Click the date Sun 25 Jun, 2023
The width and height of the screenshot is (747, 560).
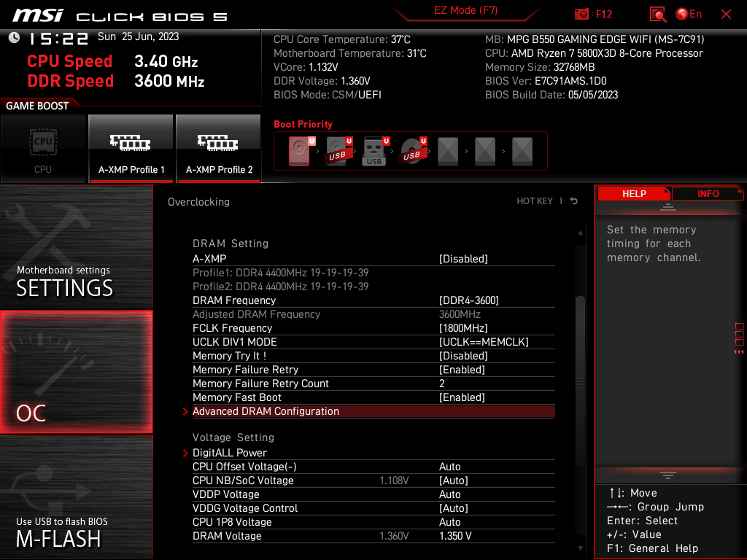click(138, 36)
